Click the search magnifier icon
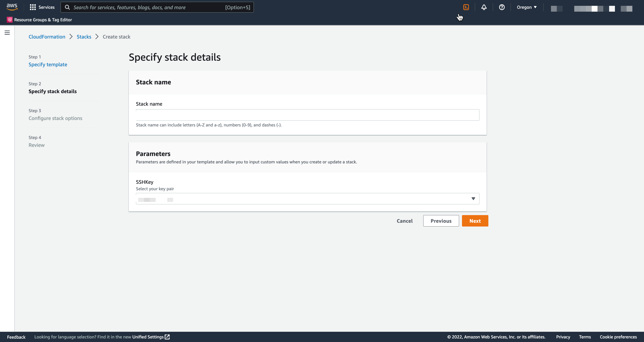Image resolution: width=644 pixels, height=342 pixels. pos(68,7)
